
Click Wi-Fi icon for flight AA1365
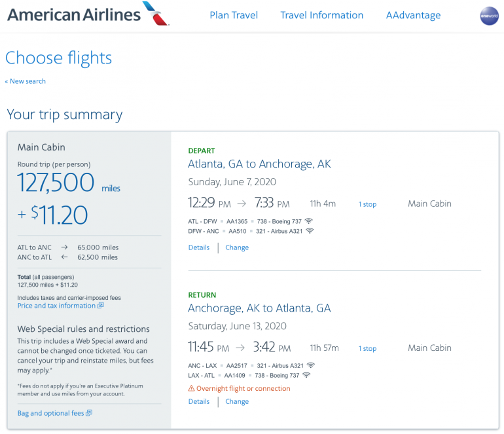pos(309,221)
